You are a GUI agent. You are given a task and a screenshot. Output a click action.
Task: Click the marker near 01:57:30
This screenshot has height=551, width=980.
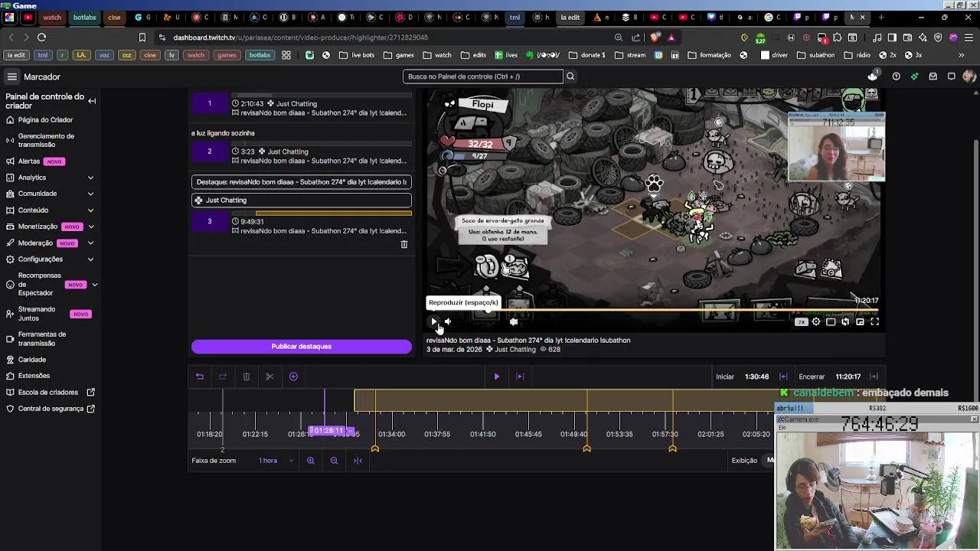(x=673, y=448)
